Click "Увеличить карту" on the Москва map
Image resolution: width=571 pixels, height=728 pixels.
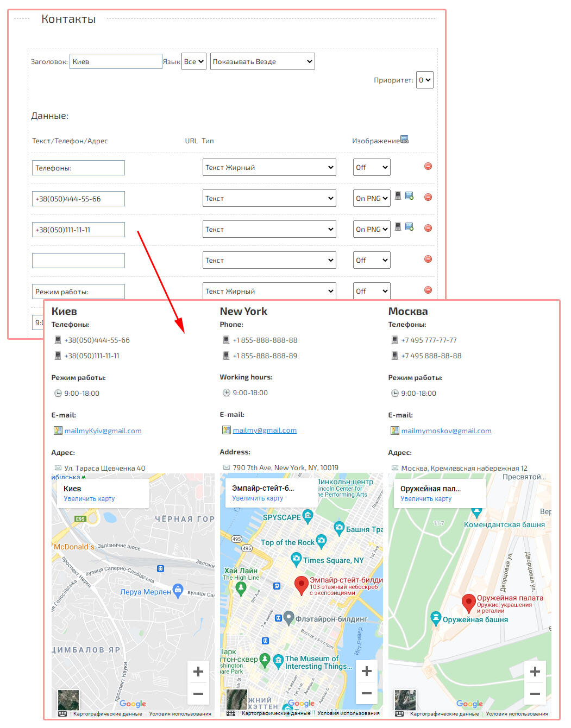pyautogui.click(x=426, y=499)
